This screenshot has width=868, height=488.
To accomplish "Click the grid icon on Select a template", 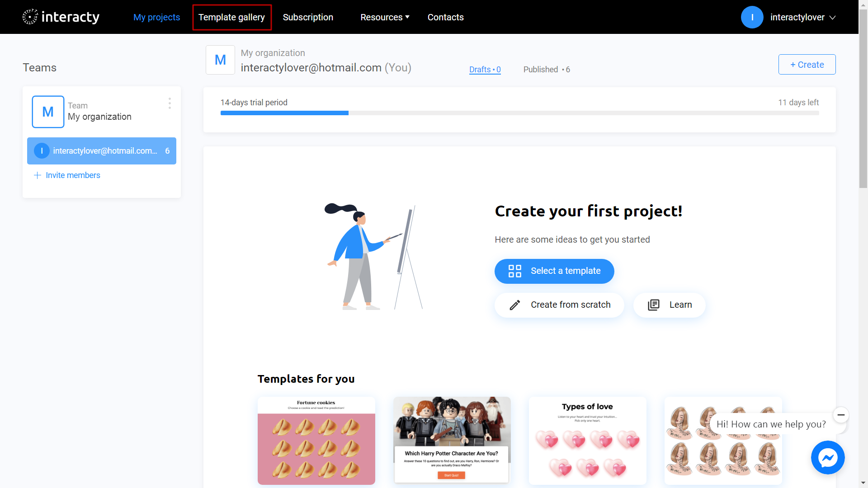I will (x=514, y=270).
